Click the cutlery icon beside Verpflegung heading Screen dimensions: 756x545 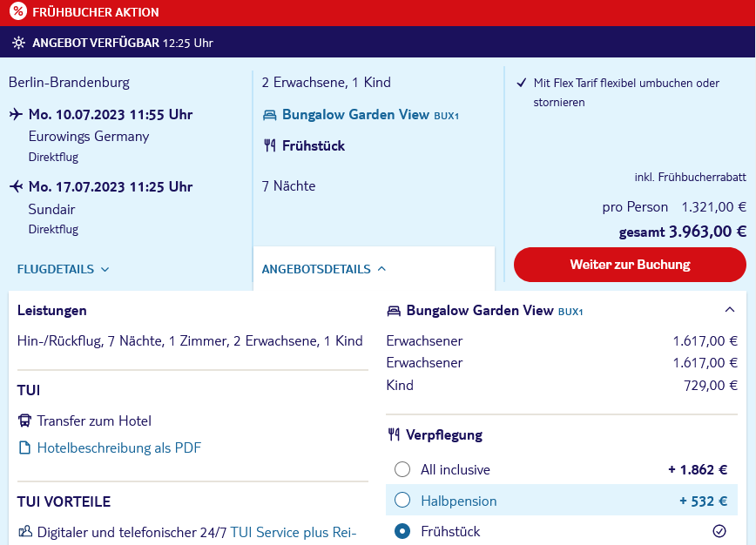tap(394, 434)
